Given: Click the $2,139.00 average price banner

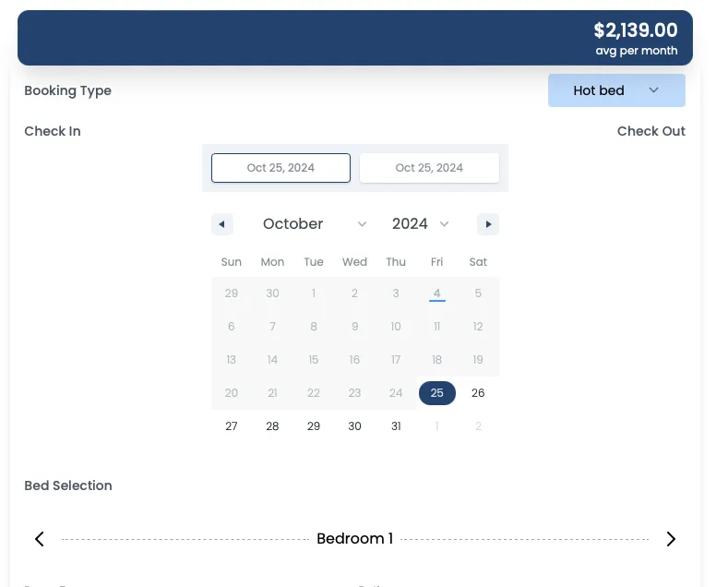Looking at the screenshot, I should (354, 38).
